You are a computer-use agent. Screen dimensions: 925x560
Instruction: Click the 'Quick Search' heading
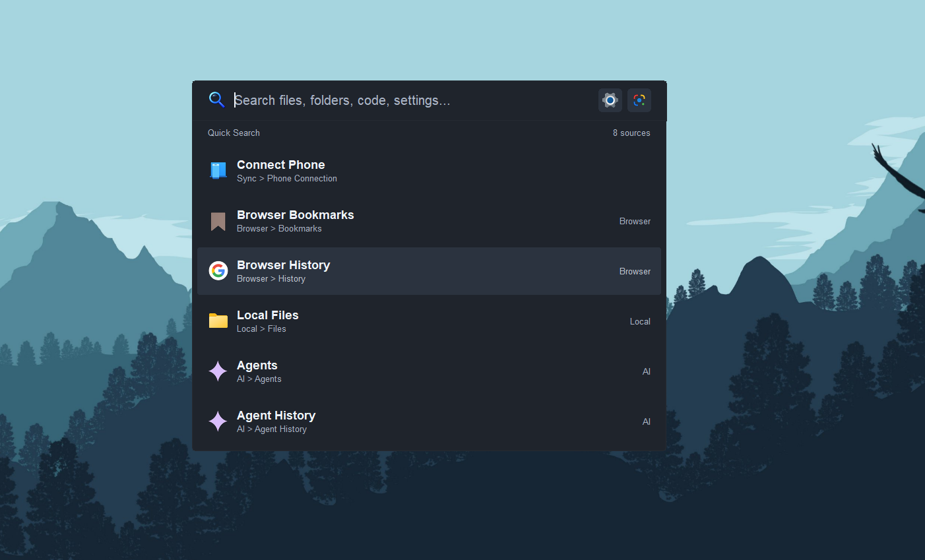pyautogui.click(x=234, y=133)
